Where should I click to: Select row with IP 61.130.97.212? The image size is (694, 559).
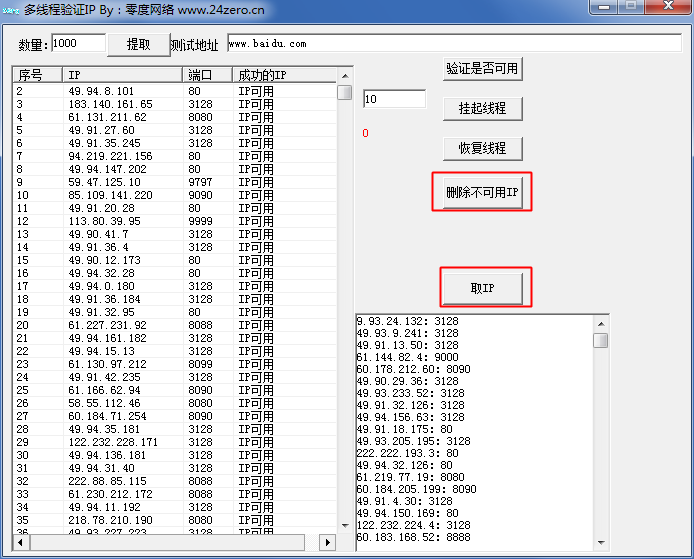click(175, 364)
